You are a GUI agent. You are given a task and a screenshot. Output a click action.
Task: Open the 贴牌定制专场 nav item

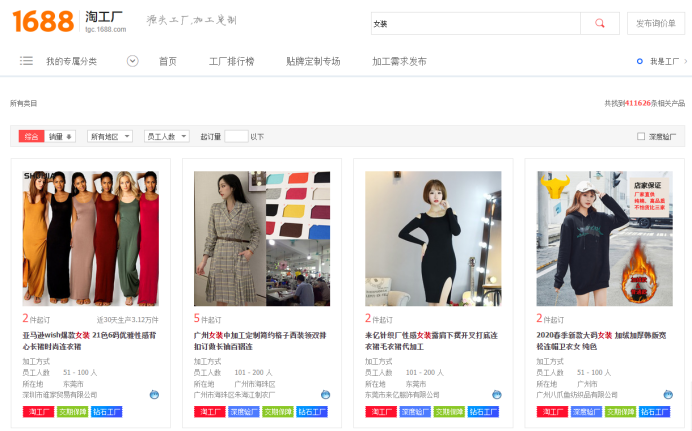click(x=313, y=61)
